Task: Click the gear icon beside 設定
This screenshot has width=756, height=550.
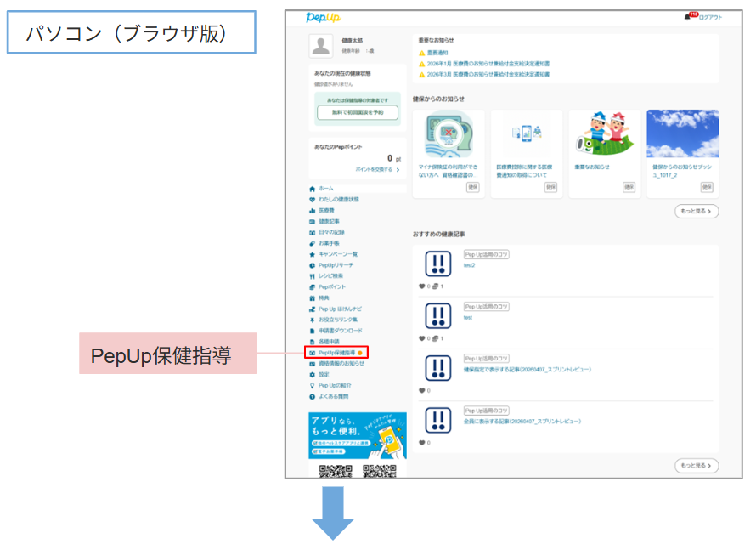Action: (312, 374)
